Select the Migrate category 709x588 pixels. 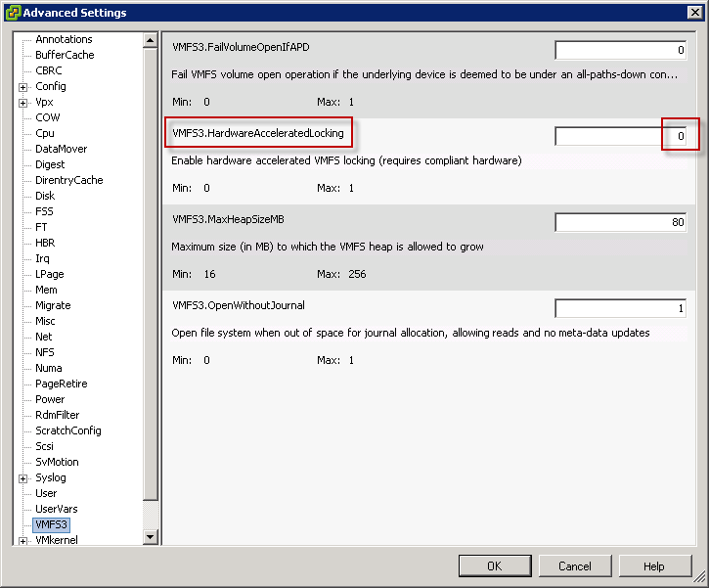tap(53, 305)
